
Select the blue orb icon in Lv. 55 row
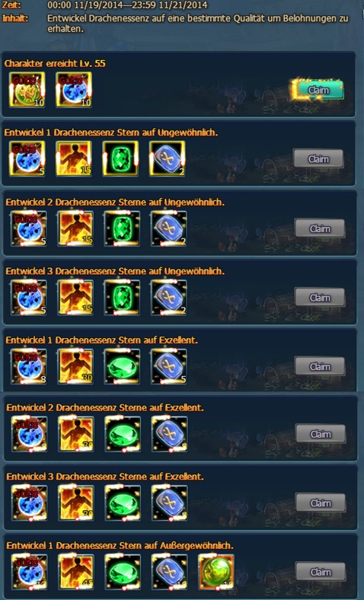74,90
